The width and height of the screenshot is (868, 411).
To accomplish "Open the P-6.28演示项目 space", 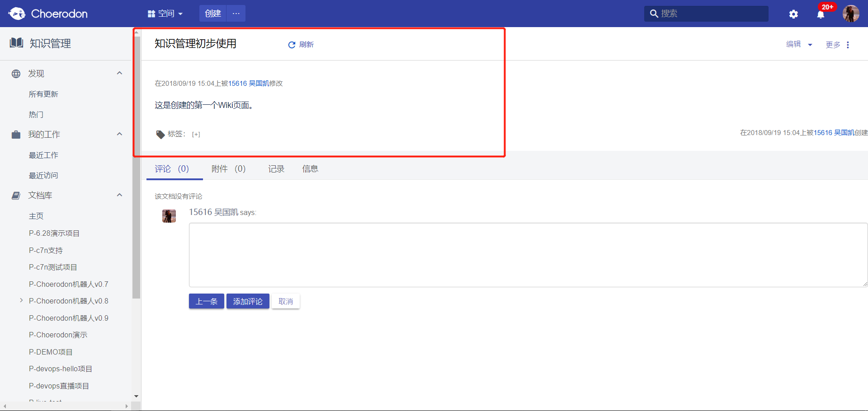I will [54, 233].
